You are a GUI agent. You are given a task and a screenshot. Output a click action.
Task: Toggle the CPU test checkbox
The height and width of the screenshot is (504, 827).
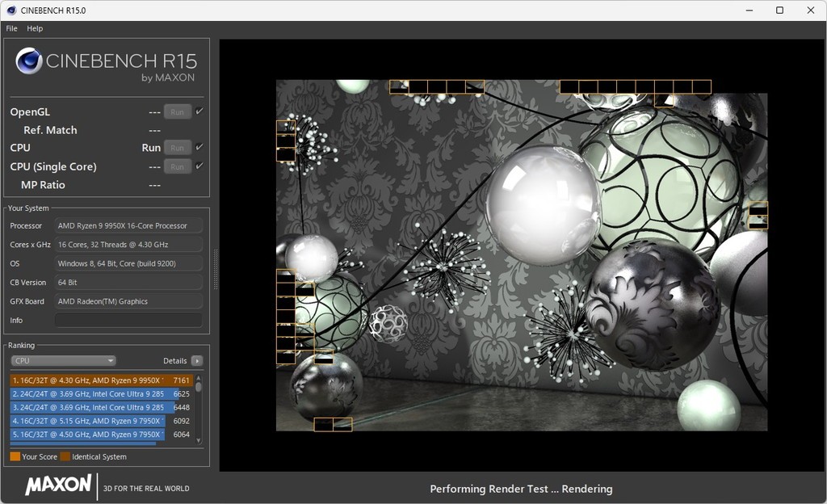(199, 147)
